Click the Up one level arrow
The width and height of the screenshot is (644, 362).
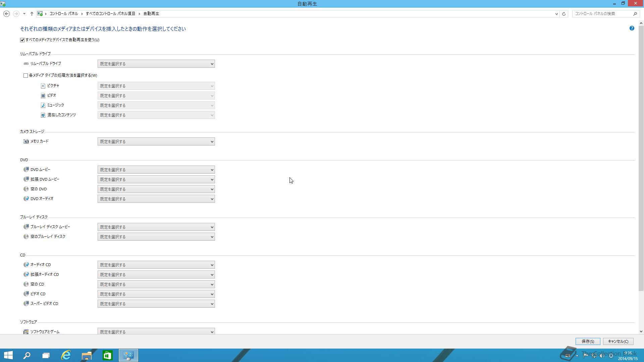32,14
